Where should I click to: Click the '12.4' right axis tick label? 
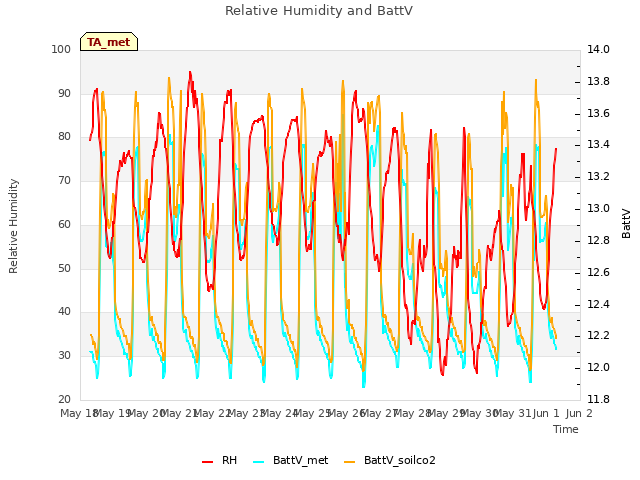pos(598,304)
